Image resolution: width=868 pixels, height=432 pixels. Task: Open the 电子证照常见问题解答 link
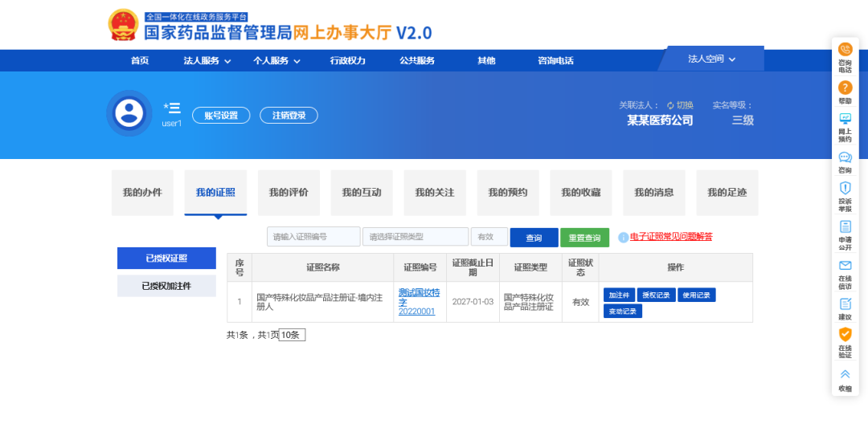(x=670, y=237)
